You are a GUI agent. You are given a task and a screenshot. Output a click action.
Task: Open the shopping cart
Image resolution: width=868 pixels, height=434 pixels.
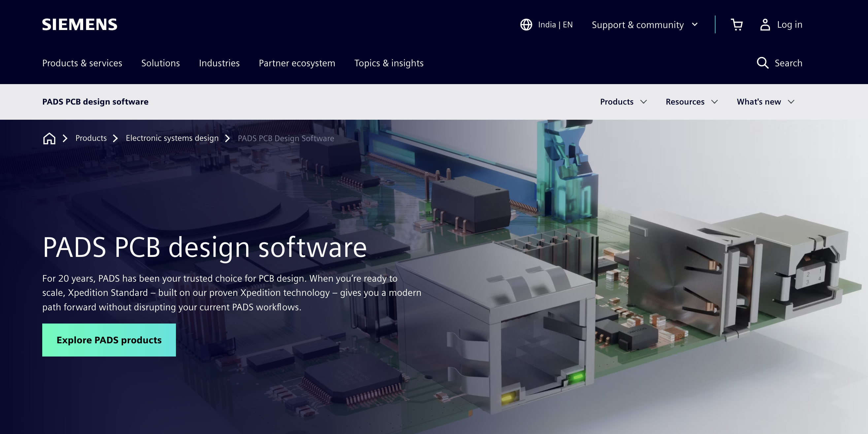pos(737,25)
